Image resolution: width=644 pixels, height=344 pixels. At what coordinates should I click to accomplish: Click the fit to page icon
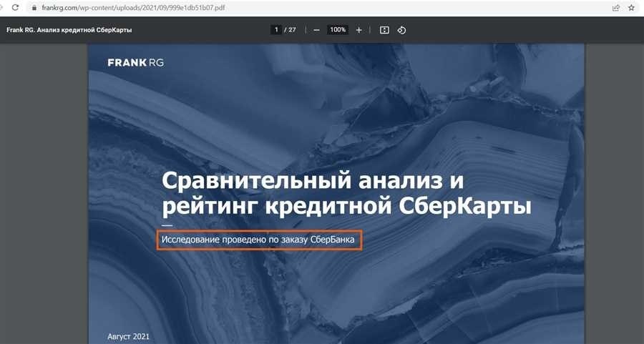384,30
